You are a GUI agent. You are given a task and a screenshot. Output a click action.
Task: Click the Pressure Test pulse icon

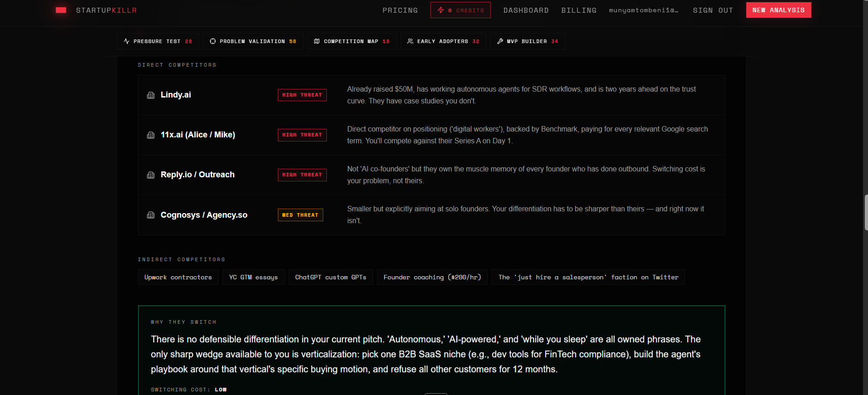[x=127, y=41]
